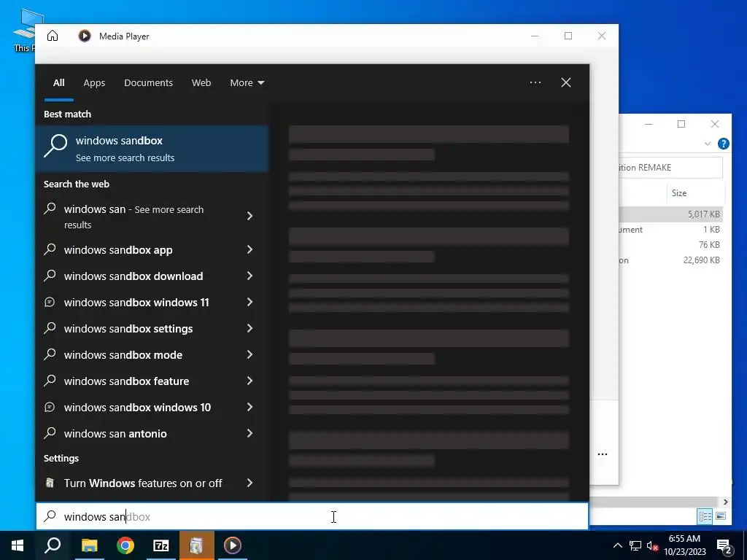Click the taskbar search magnifier icon
Image resolution: width=747 pixels, height=560 pixels.
(x=53, y=545)
